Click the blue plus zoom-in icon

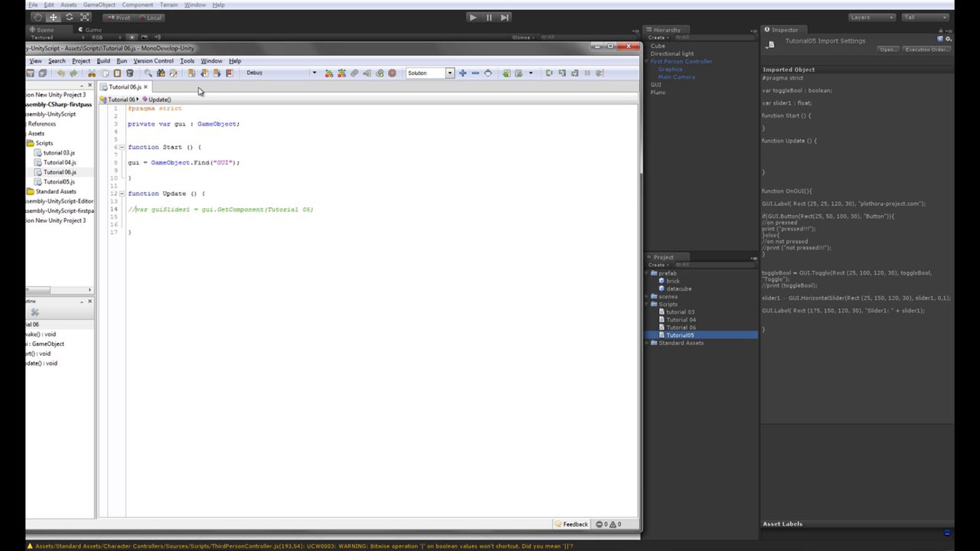(x=463, y=73)
